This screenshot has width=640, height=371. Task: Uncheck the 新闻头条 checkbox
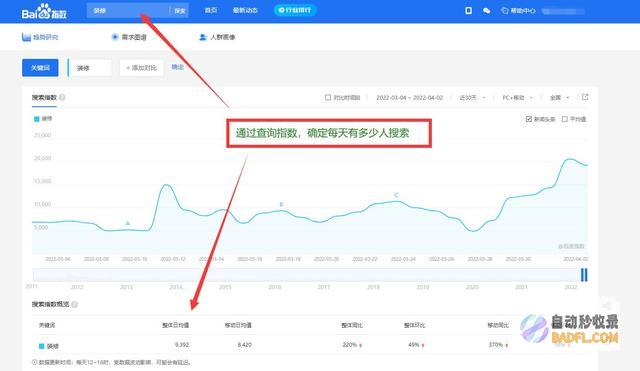(529, 119)
